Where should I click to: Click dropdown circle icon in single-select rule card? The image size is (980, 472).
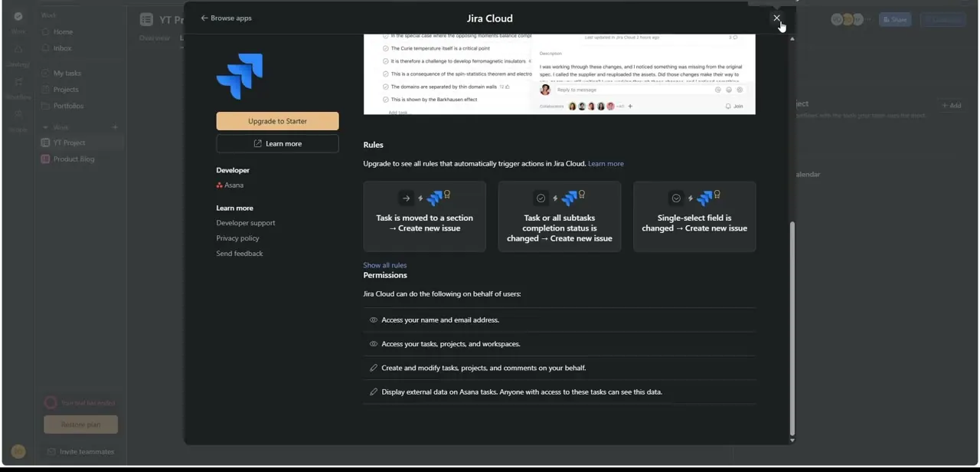pyautogui.click(x=676, y=198)
